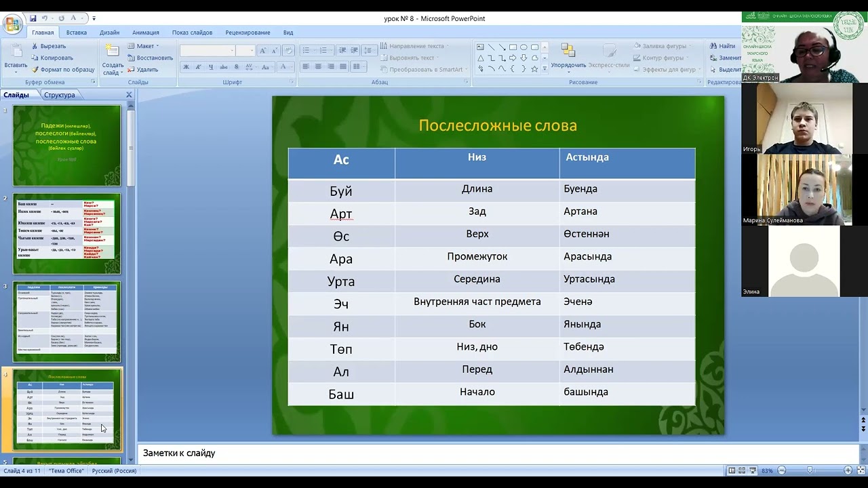The image size is (868, 488).
Task: Toggle text shadow (S) formatting
Action: pos(237,67)
